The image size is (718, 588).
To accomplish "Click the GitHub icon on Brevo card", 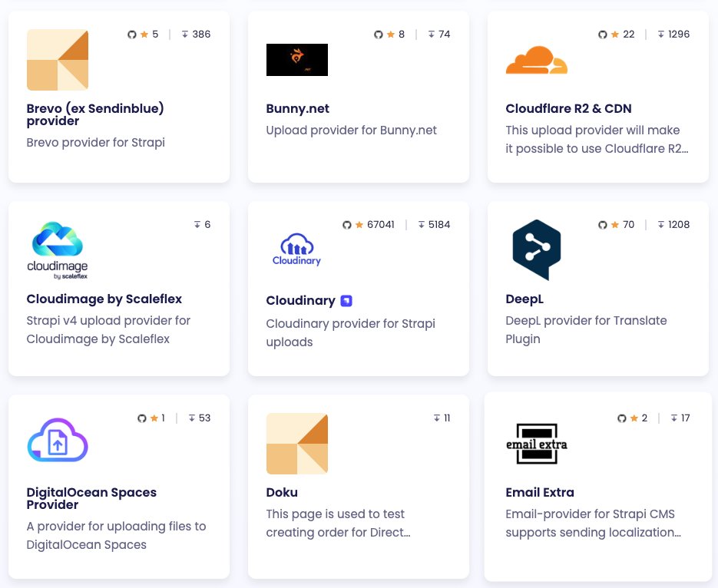I will click(132, 35).
